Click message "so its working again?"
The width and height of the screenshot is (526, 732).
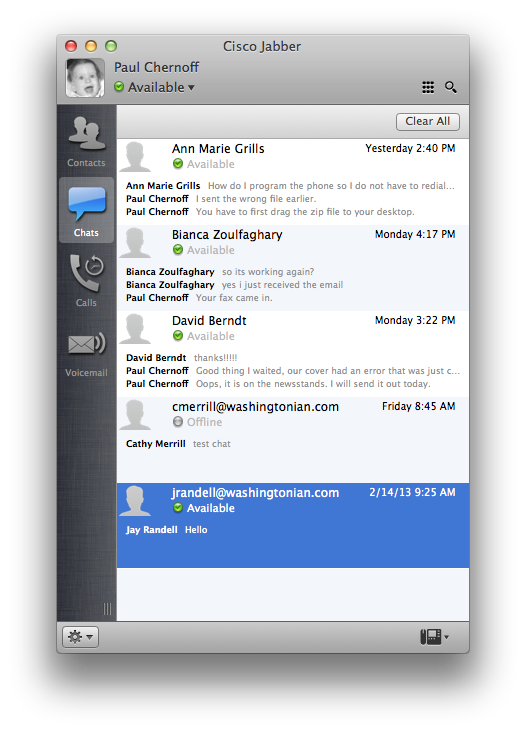tap(268, 272)
